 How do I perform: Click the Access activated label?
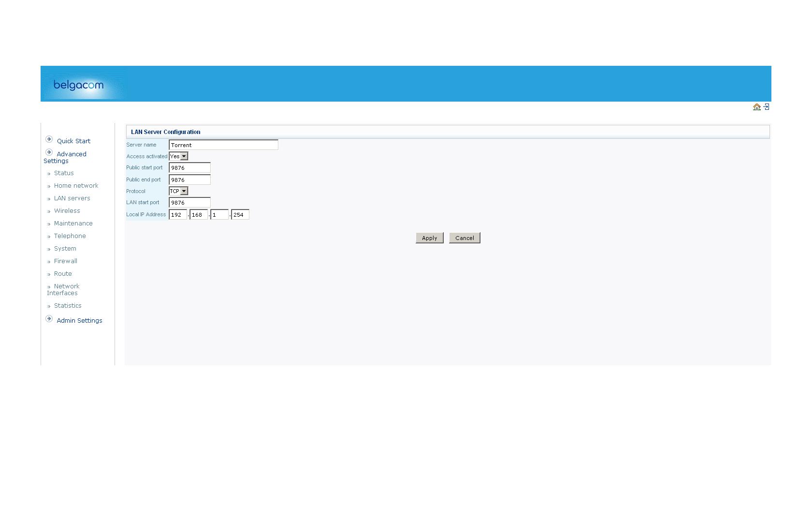point(147,156)
